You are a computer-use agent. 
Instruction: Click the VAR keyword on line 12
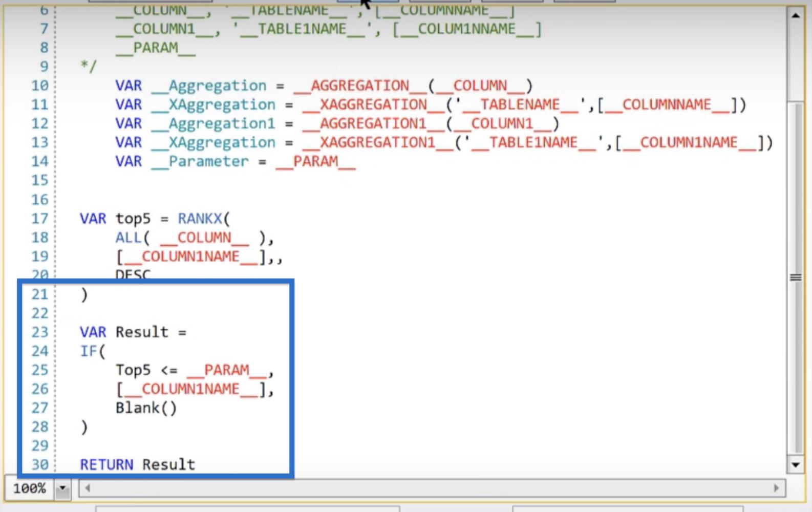[x=129, y=124]
